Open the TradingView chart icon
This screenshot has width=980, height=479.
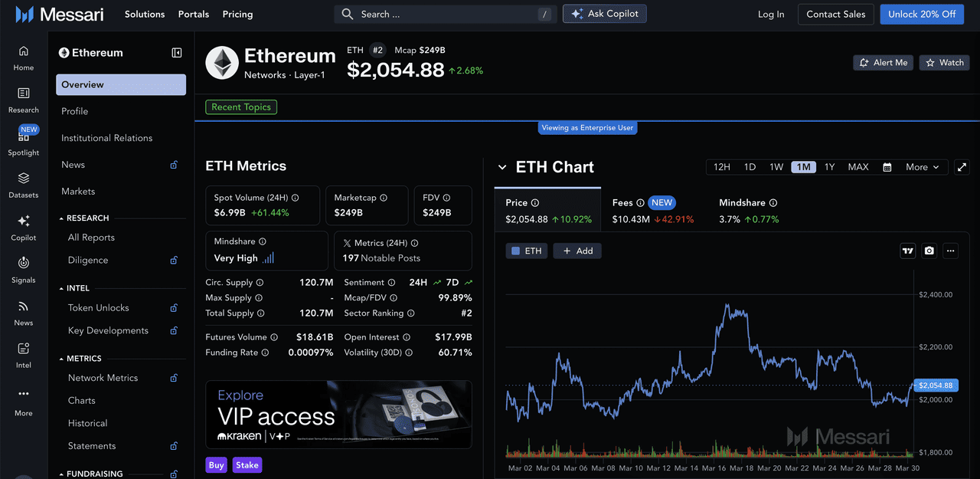coord(907,251)
